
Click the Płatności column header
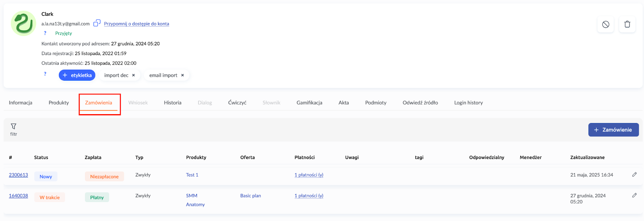coord(305,158)
